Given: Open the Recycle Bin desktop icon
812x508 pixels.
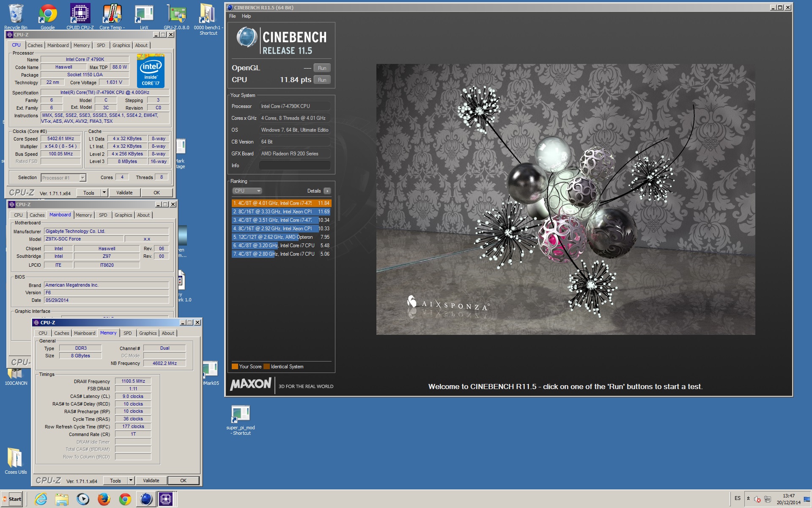Looking at the screenshot, I should point(16,16).
